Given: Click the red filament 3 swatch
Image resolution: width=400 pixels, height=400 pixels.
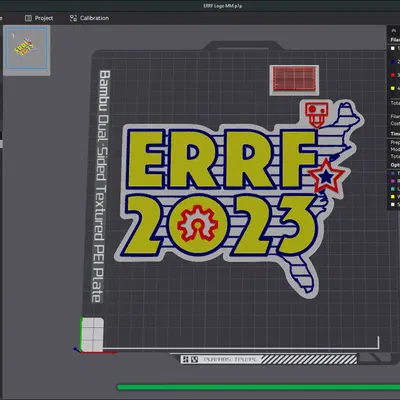Looking at the screenshot, I should click(x=393, y=75).
